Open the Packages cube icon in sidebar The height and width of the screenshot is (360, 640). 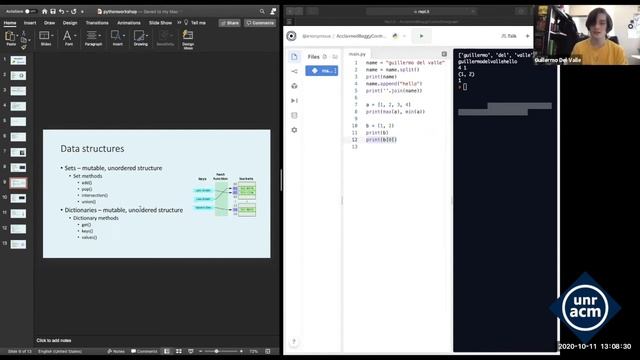[294, 86]
